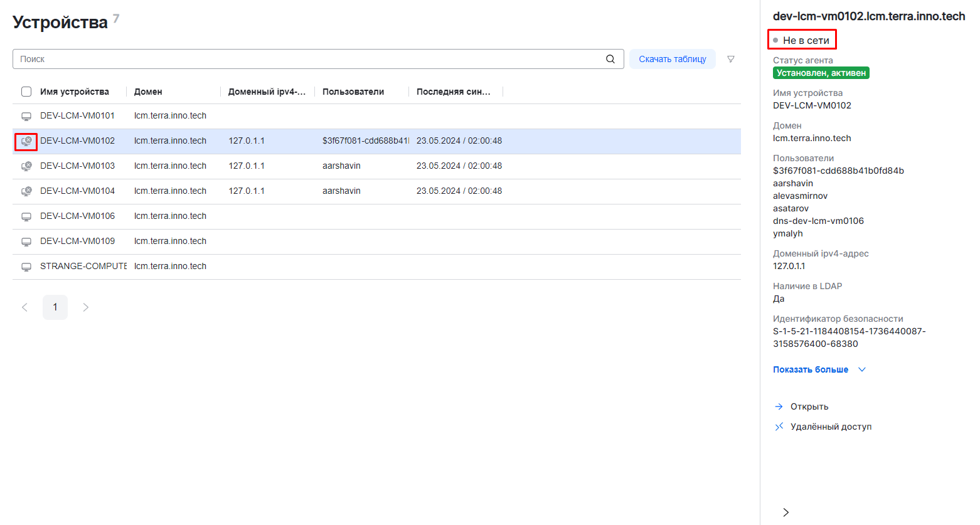Click offline device icon for DEV-LCM-VM0104
The height and width of the screenshot is (525, 980).
[26, 191]
